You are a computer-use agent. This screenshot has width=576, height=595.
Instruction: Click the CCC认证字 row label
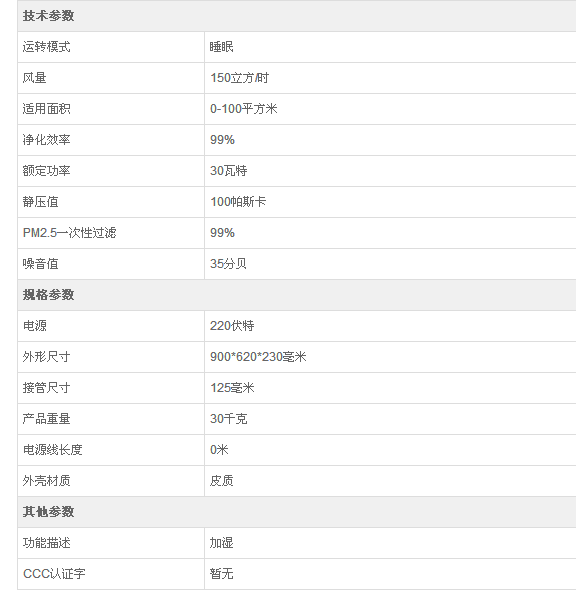tap(54, 574)
